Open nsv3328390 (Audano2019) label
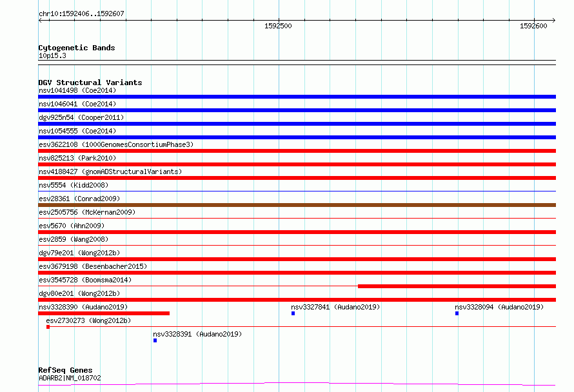The height and width of the screenshot is (392, 574). [x=83, y=307]
